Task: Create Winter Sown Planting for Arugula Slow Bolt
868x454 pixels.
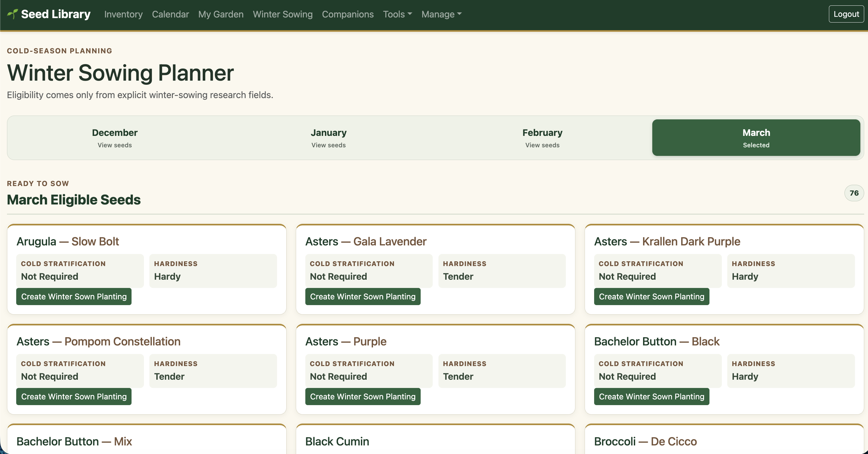Action: tap(74, 297)
